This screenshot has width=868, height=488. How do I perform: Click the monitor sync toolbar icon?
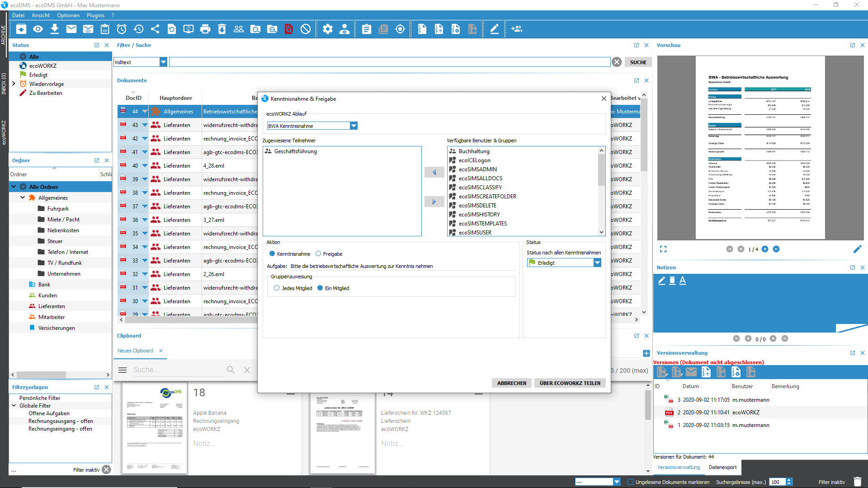tap(189, 29)
